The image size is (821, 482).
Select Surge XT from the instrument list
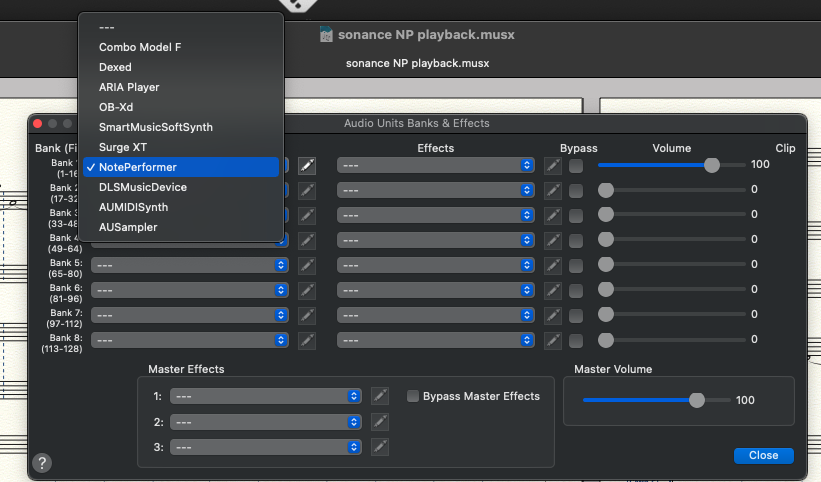click(x=123, y=147)
